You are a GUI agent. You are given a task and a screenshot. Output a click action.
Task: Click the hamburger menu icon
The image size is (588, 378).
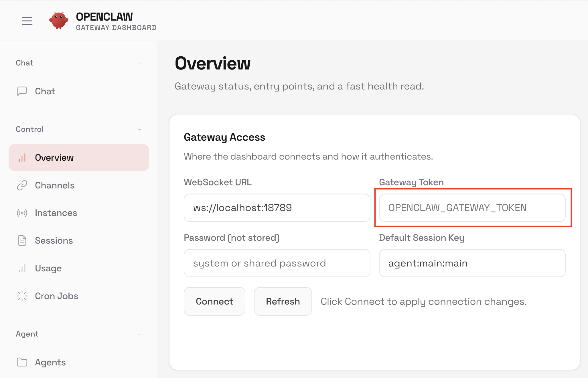(27, 21)
